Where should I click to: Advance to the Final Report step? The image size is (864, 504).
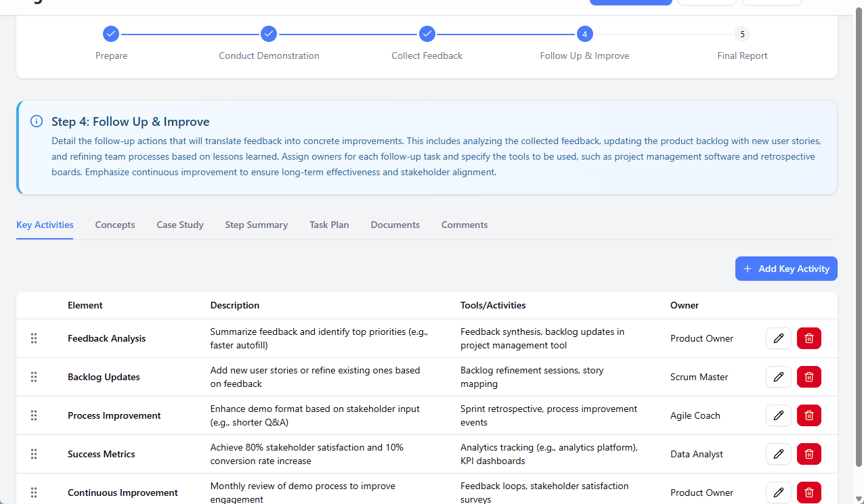[x=742, y=33]
